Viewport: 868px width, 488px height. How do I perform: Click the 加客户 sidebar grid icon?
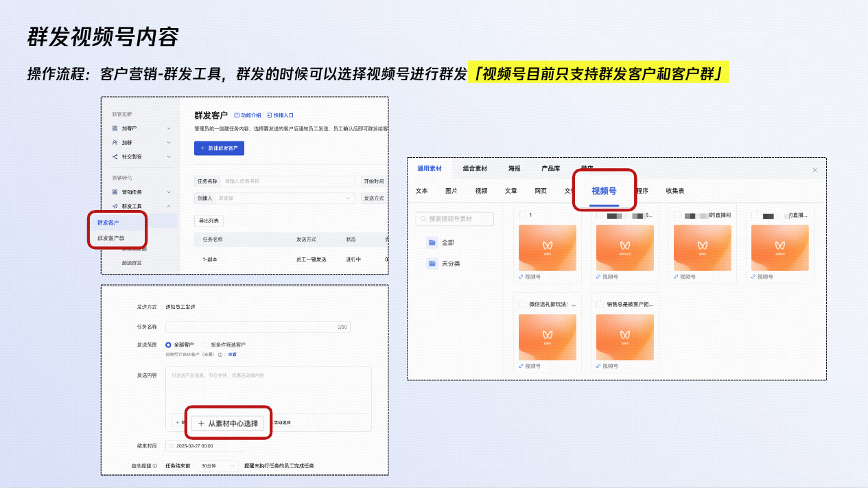[x=115, y=128]
